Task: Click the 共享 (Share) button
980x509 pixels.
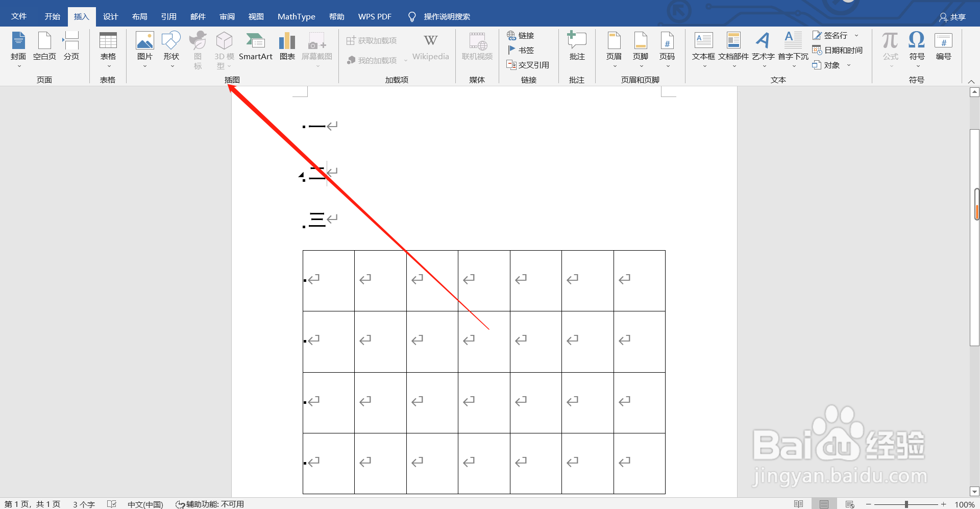Action: pyautogui.click(x=952, y=17)
